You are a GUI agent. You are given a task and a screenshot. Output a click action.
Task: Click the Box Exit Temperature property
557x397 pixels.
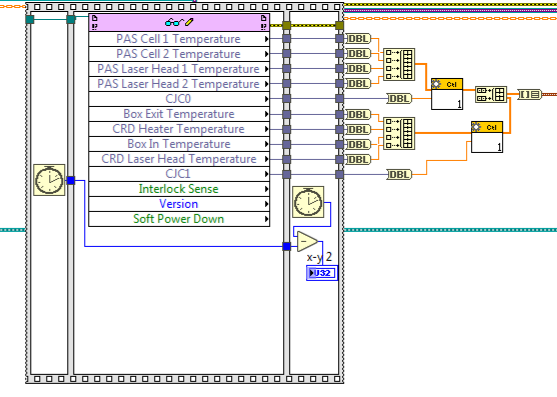pos(179,114)
